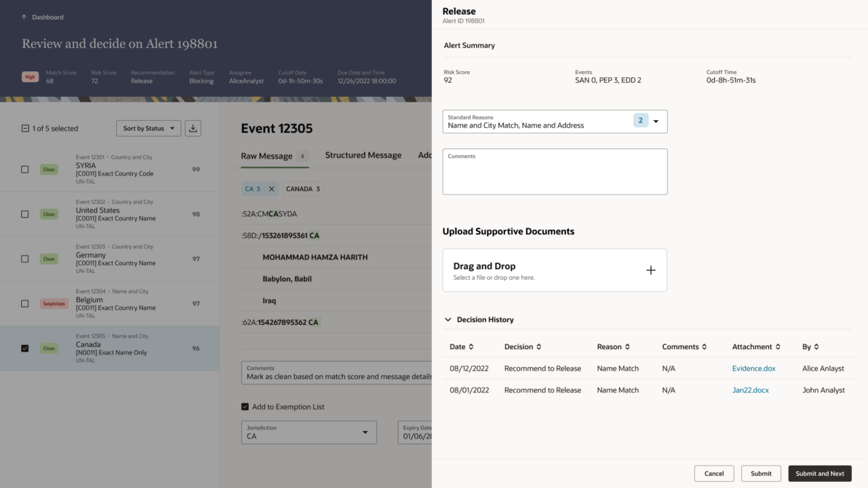Sort Decision History by Decision column
The width and height of the screenshot is (868, 488).
pyautogui.click(x=539, y=347)
